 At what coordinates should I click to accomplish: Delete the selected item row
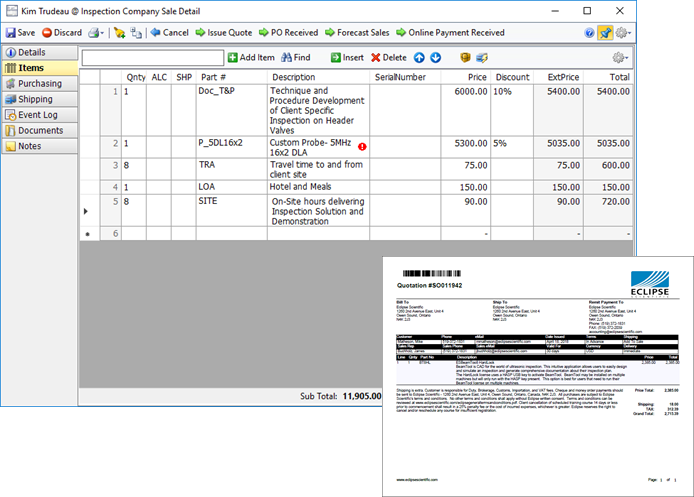[389, 58]
